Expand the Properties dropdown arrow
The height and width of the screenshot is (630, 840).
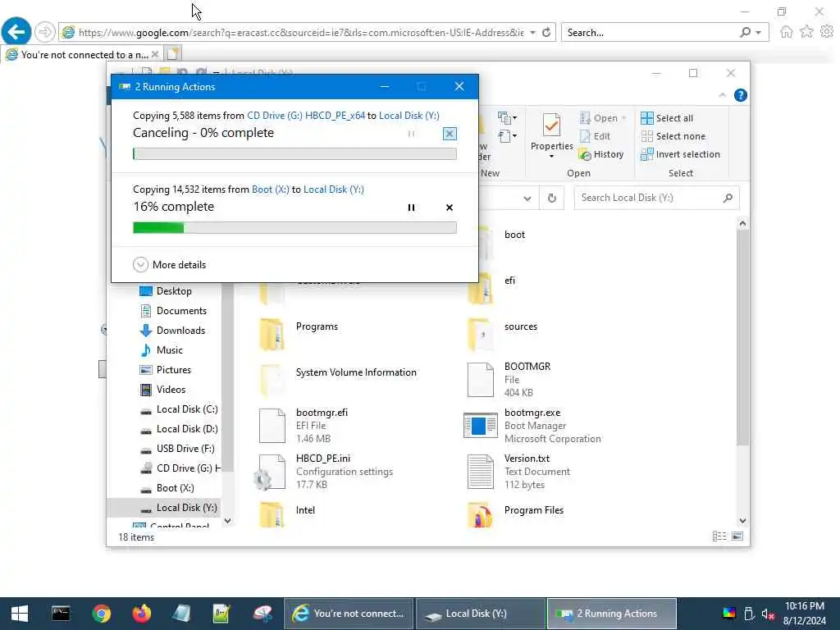pyautogui.click(x=551, y=157)
